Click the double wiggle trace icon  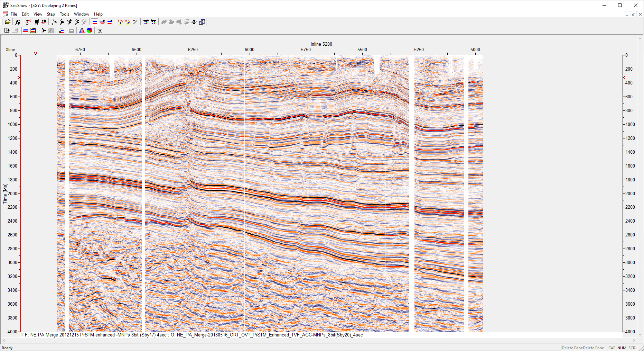(x=77, y=22)
